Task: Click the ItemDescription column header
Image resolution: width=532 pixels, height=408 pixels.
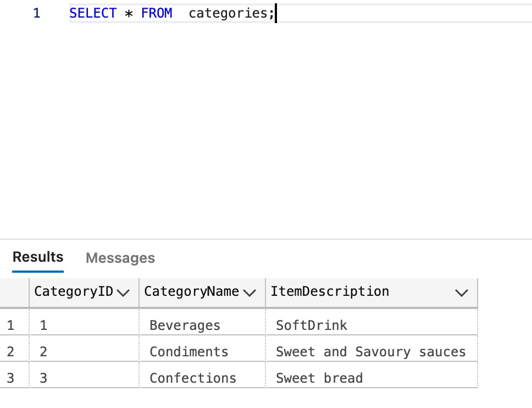Action: pos(330,292)
